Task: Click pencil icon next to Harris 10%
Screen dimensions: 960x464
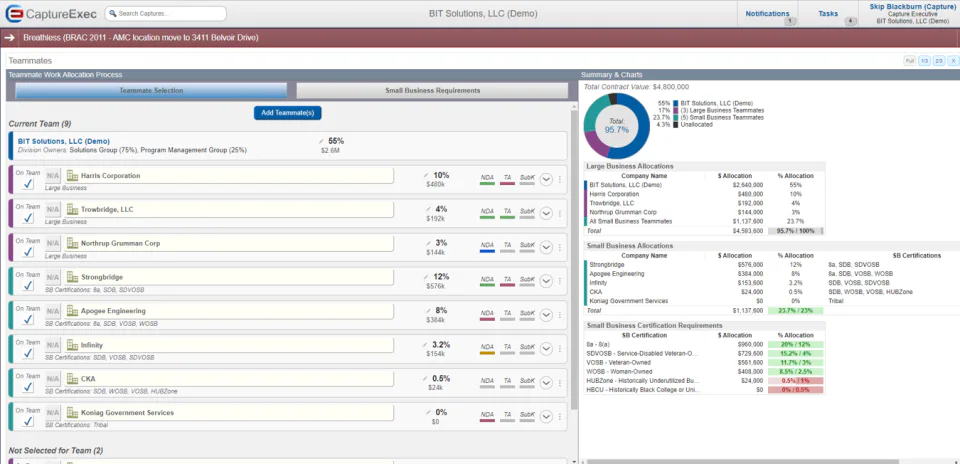Action: click(427, 175)
